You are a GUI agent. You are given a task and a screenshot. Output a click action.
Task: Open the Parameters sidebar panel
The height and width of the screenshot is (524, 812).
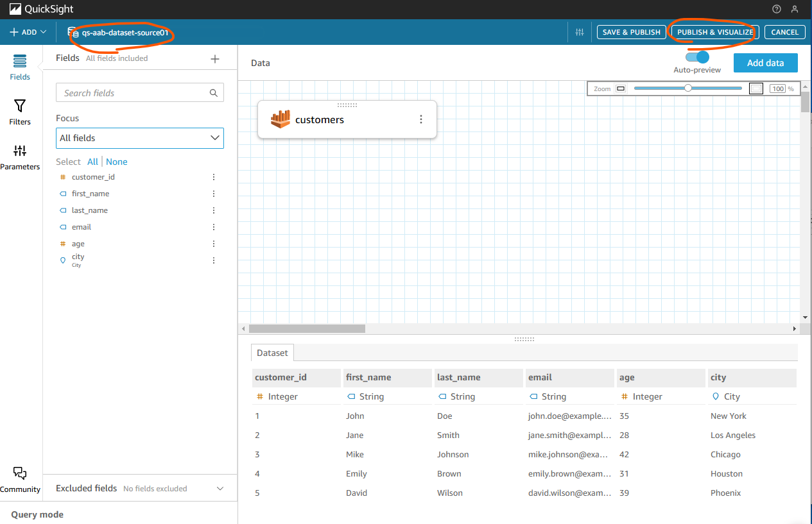tap(20, 157)
